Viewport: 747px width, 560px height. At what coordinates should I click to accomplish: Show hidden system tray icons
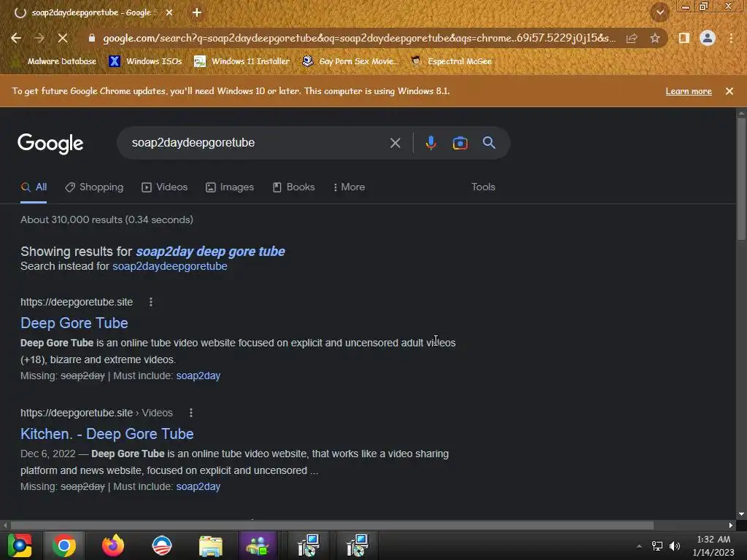pyautogui.click(x=639, y=546)
